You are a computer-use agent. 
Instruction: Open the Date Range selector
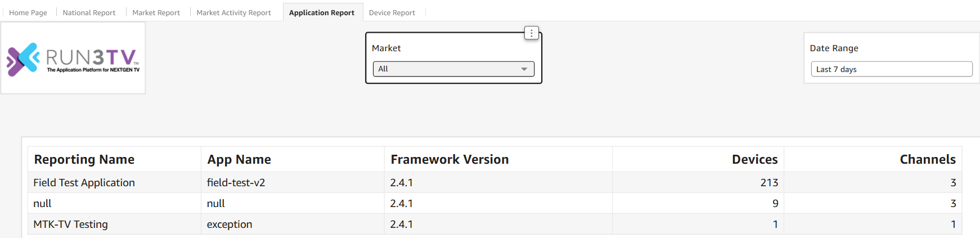point(891,69)
